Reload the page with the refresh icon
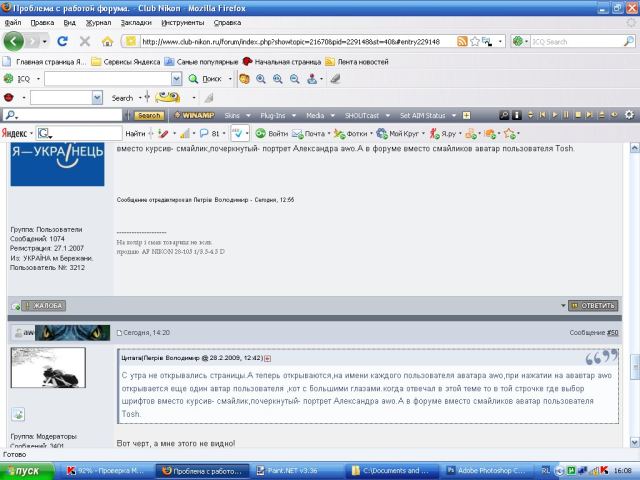The height and width of the screenshot is (480, 640). coord(62,41)
